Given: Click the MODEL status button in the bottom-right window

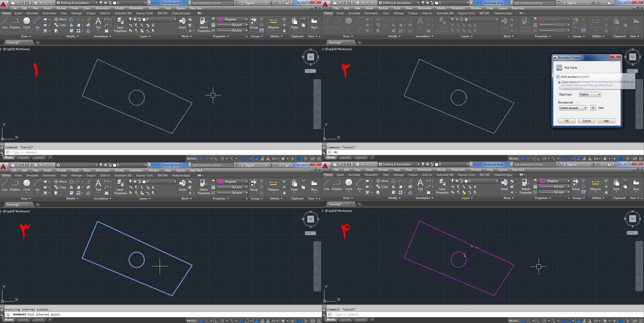Looking at the screenshot, I should point(514,321).
